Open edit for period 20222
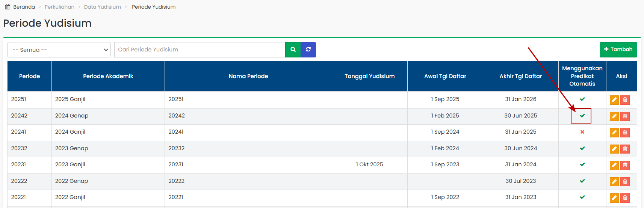This screenshot has width=644, height=208. 614,182
